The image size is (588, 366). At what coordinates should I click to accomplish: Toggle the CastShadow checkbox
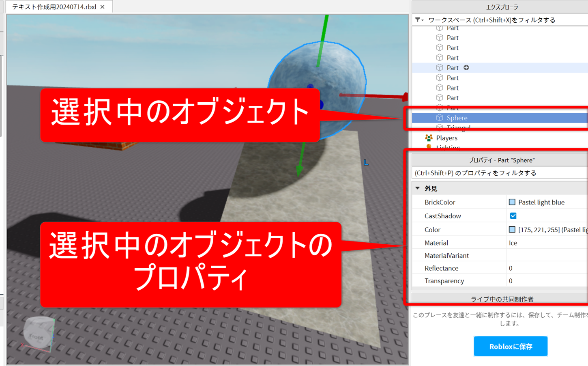tap(513, 216)
